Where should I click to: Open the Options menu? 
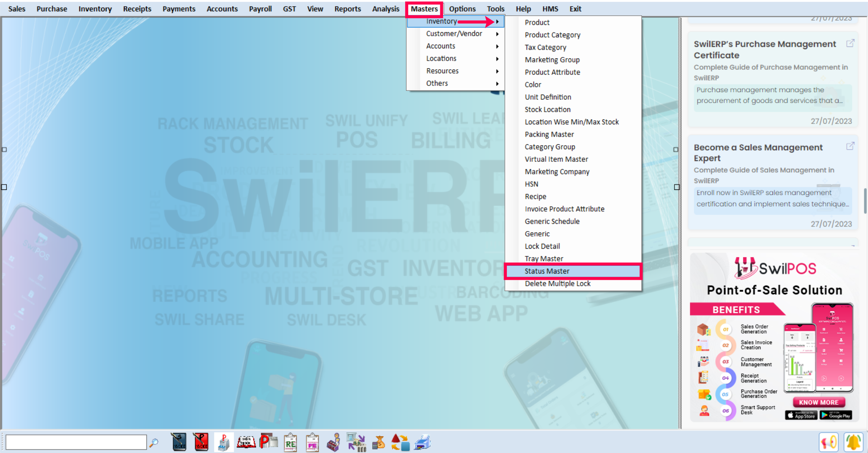click(462, 9)
